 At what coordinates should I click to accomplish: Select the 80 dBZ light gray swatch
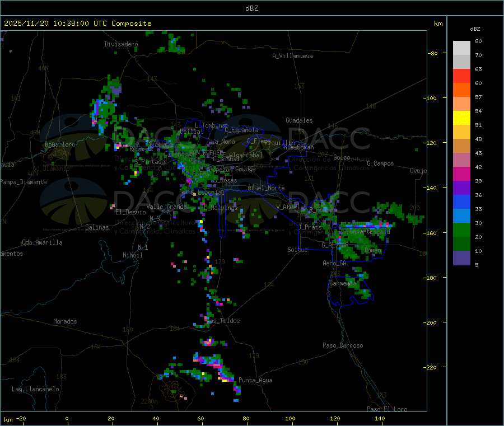[461, 48]
